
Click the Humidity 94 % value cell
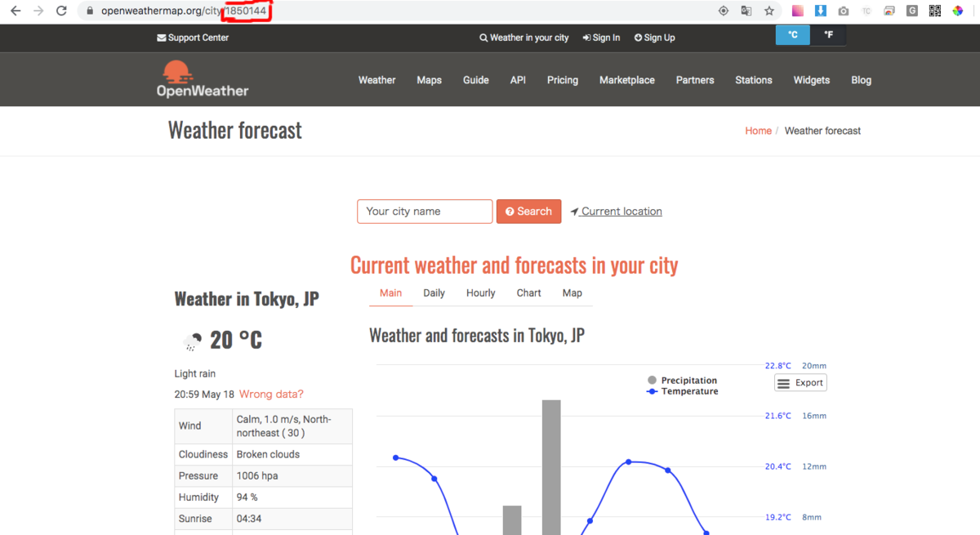(292, 497)
